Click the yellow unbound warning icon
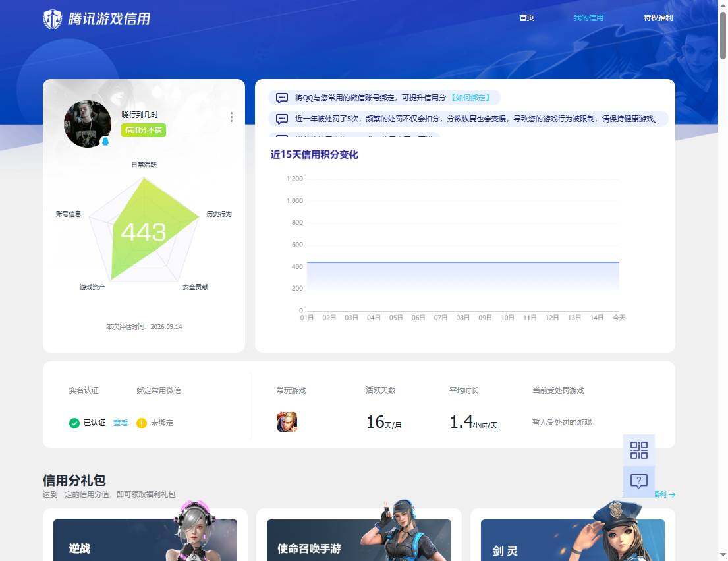 142,423
